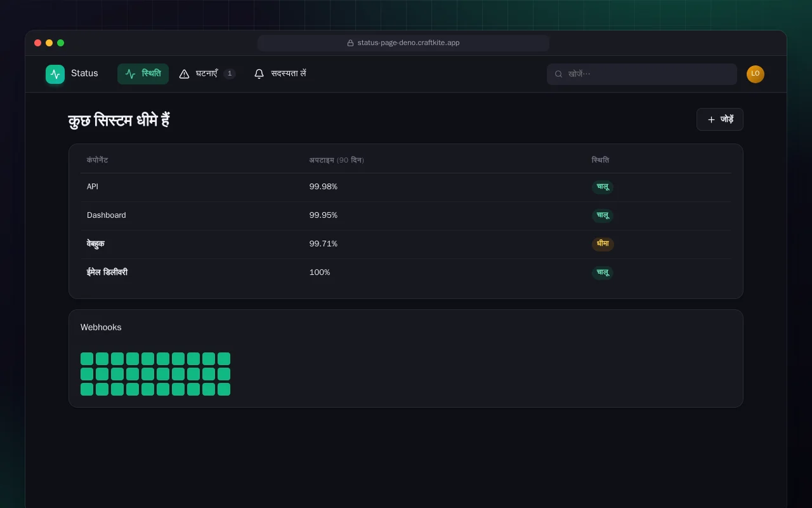Click the lock icon in address bar
The image size is (812, 508).
tap(350, 43)
